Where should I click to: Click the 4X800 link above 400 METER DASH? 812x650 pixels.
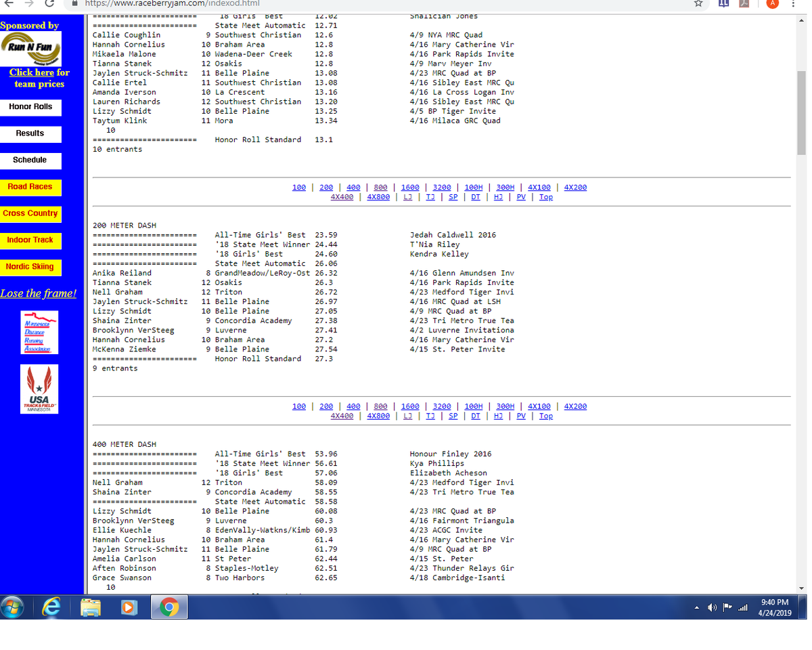[378, 416]
